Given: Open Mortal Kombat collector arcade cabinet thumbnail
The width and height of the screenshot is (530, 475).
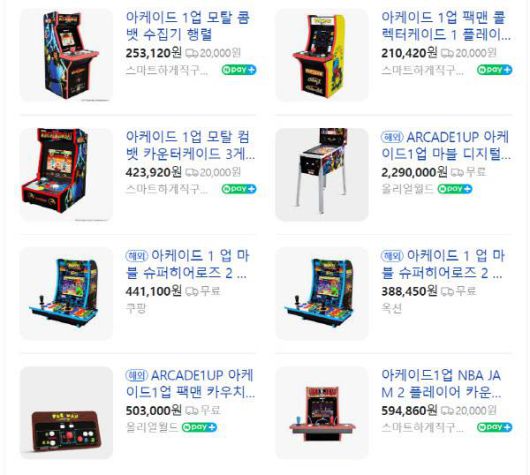Looking at the screenshot, I should click(x=66, y=55).
